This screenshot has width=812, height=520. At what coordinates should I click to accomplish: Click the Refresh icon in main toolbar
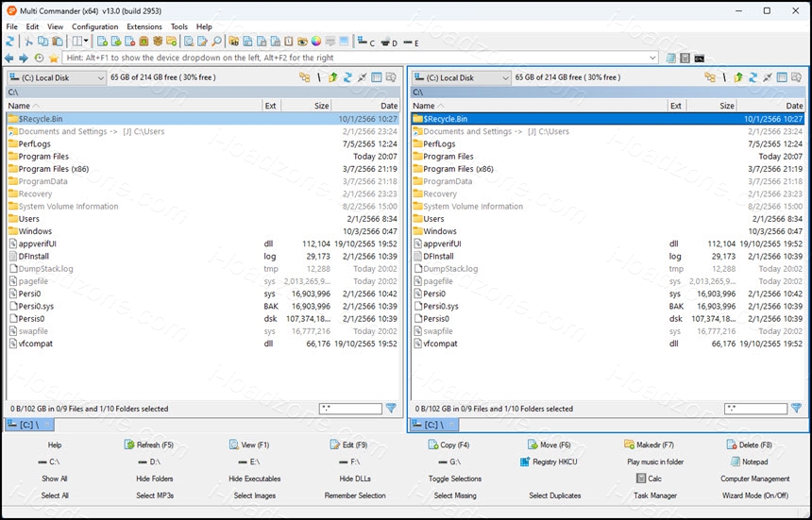tap(10, 42)
